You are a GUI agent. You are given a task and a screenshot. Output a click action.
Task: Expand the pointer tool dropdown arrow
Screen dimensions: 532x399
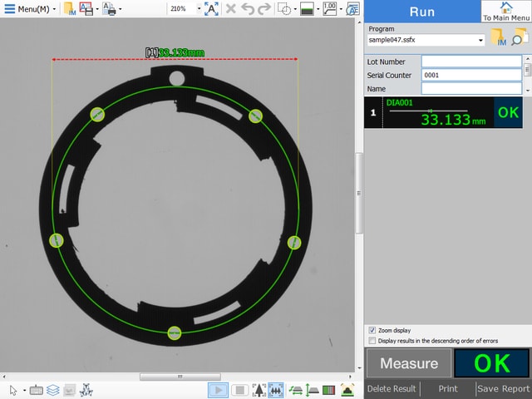pyautogui.click(x=24, y=391)
